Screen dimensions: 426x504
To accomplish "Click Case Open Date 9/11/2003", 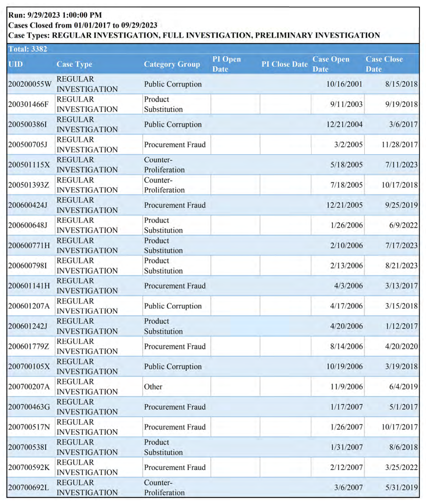I will click(346, 104).
